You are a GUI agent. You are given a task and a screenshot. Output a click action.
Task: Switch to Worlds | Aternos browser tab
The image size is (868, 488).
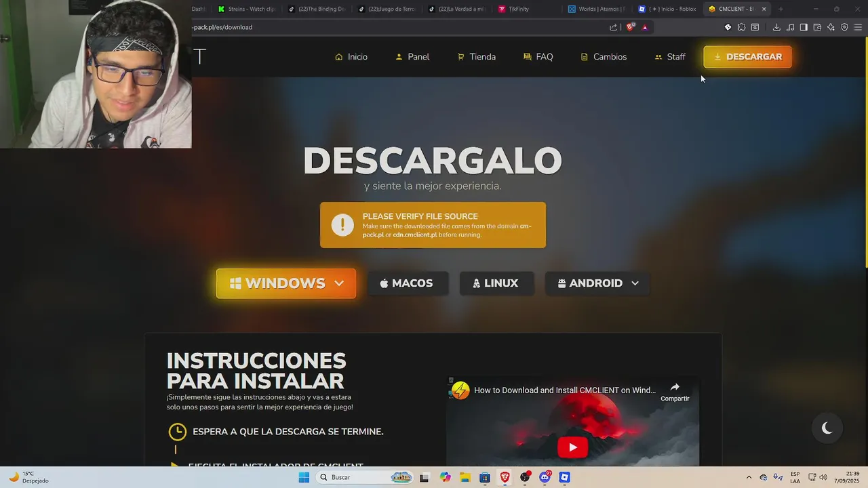coord(597,9)
